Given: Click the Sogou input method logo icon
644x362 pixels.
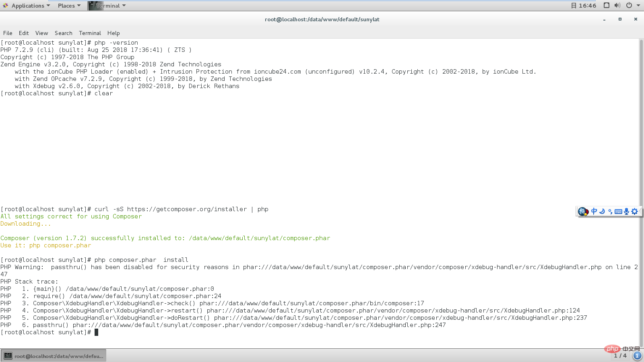Looking at the screenshot, I should coord(583,212).
